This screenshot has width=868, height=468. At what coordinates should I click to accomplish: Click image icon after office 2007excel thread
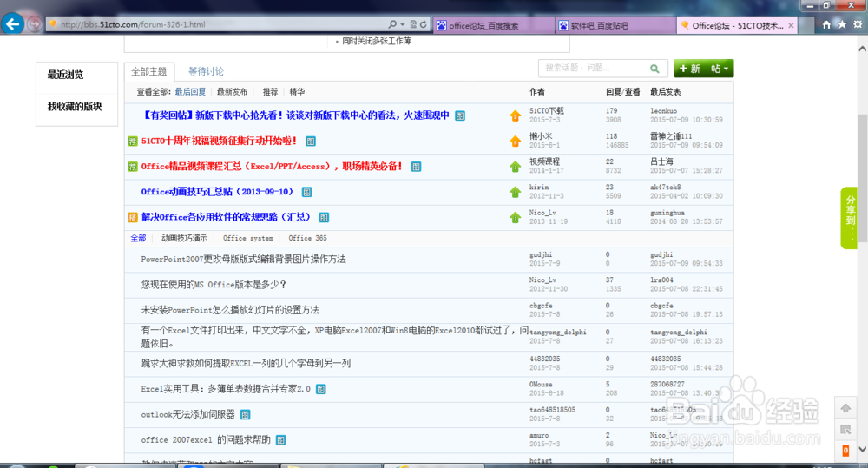point(280,440)
